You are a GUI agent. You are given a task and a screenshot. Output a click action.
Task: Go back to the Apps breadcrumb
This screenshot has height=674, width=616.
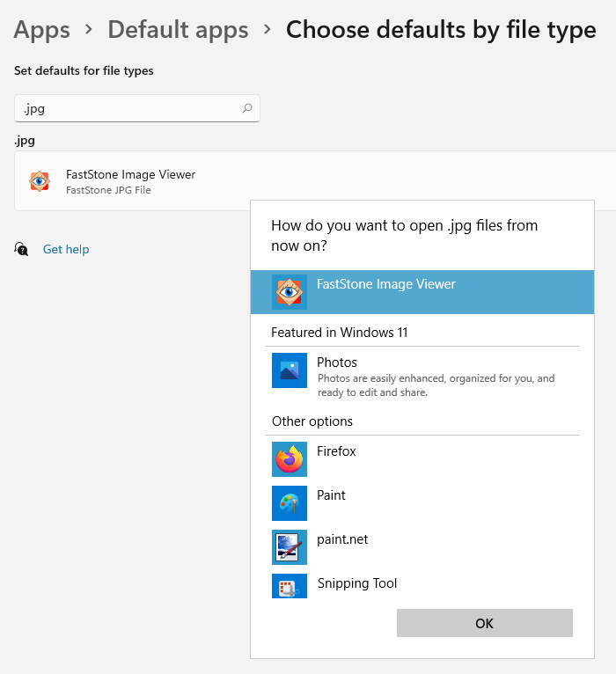click(42, 30)
